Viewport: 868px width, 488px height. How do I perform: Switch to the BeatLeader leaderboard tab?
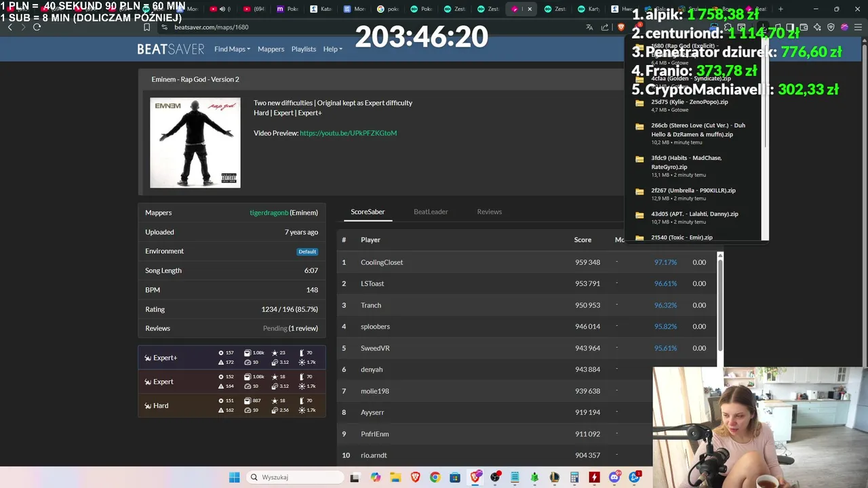[431, 211]
